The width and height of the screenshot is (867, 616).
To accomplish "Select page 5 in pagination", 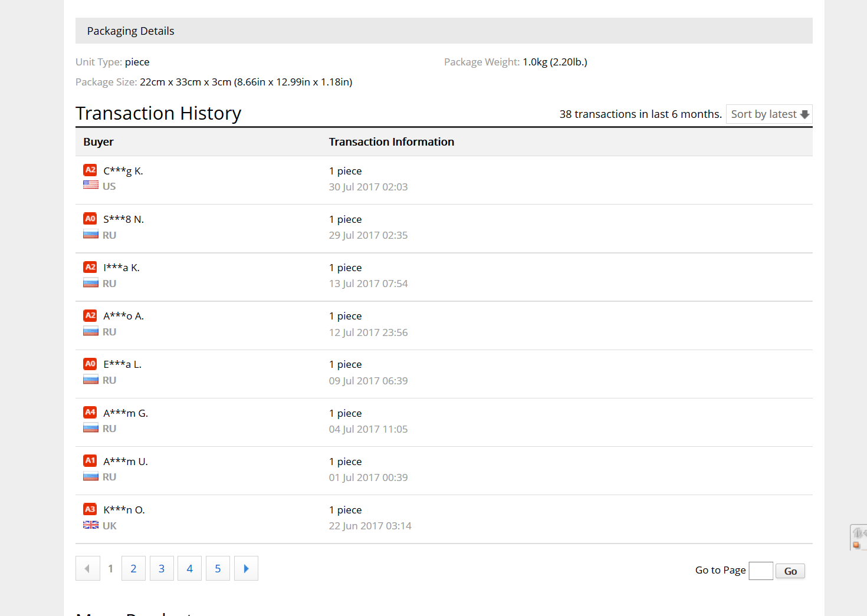I will point(218,569).
